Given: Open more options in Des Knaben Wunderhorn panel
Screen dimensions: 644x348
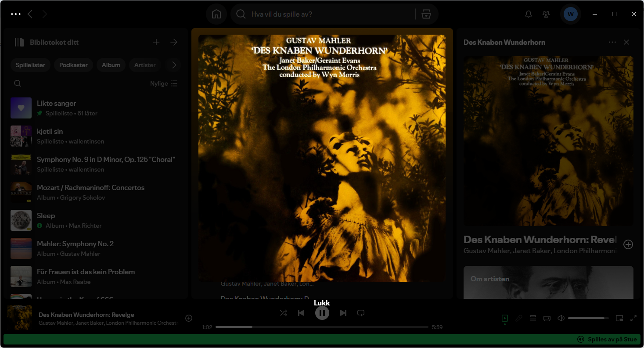Looking at the screenshot, I should click(612, 42).
